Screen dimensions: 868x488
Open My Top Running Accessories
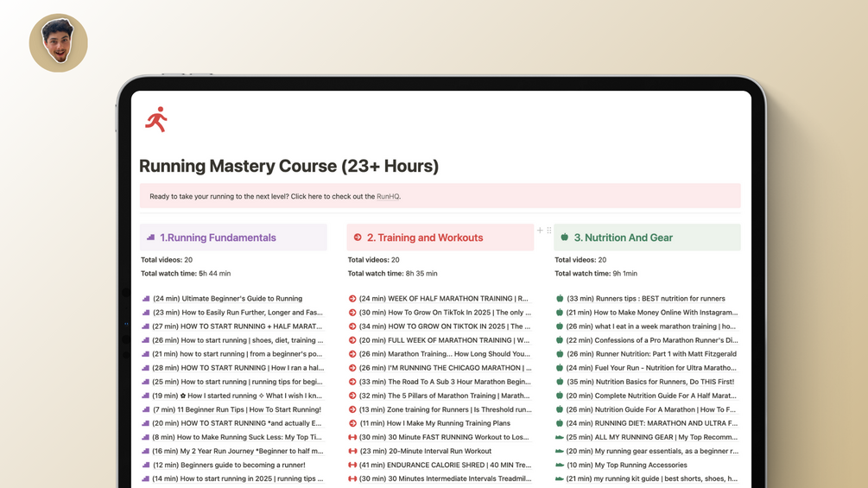[627, 465]
